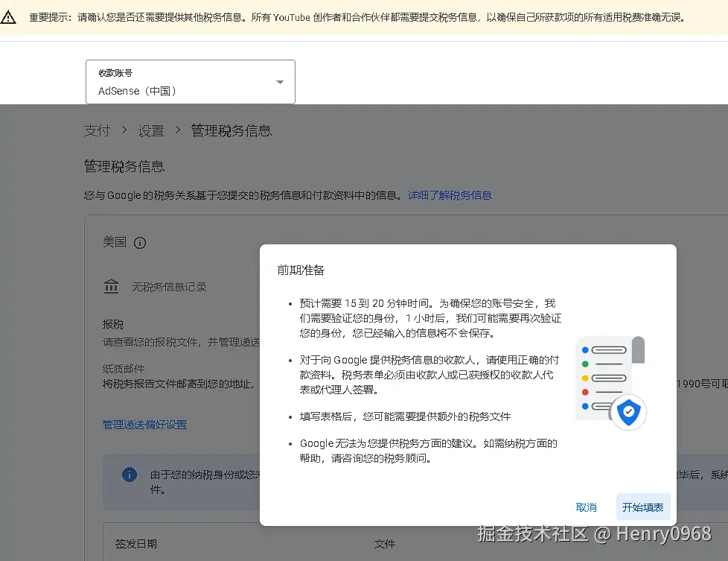Screen dimensions: 728x561
Task: Click the 前期准备 dialog title
Action: (x=301, y=270)
